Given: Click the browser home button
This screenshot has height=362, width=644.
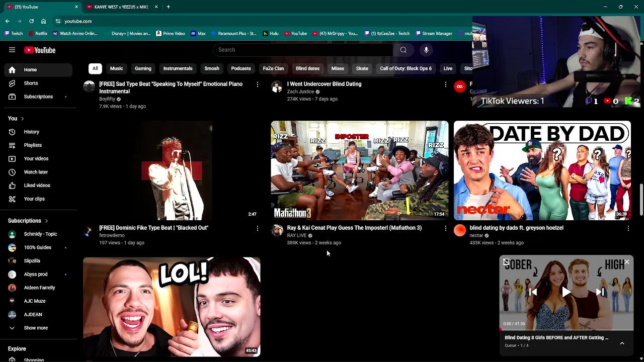Looking at the screenshot, I should [43, 21].
